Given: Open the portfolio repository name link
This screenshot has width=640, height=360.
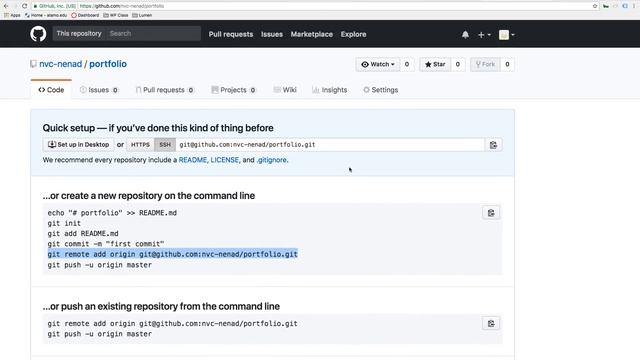Looking at the screenshot, I should coord(108,64).
